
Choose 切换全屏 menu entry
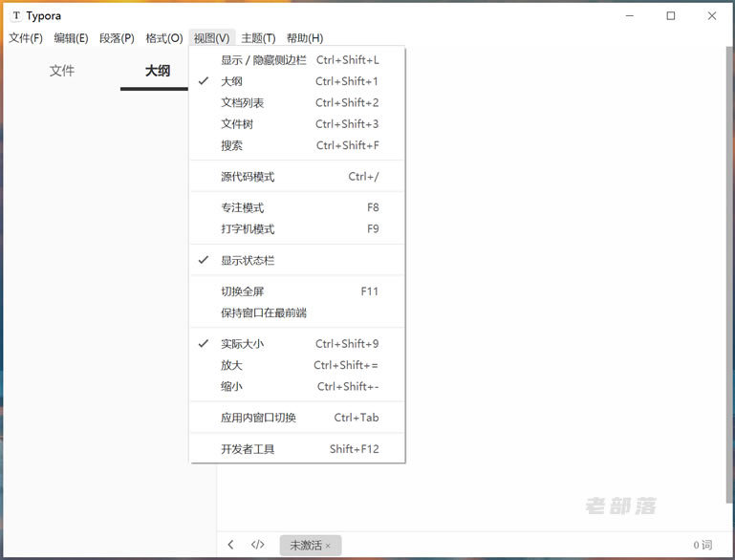[297, 291]
